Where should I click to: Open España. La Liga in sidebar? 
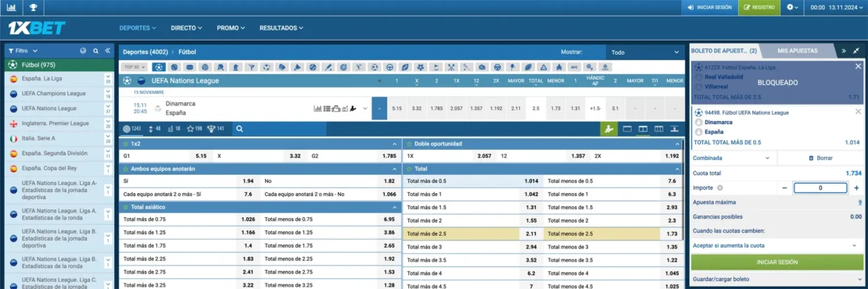tap(42, 79)
